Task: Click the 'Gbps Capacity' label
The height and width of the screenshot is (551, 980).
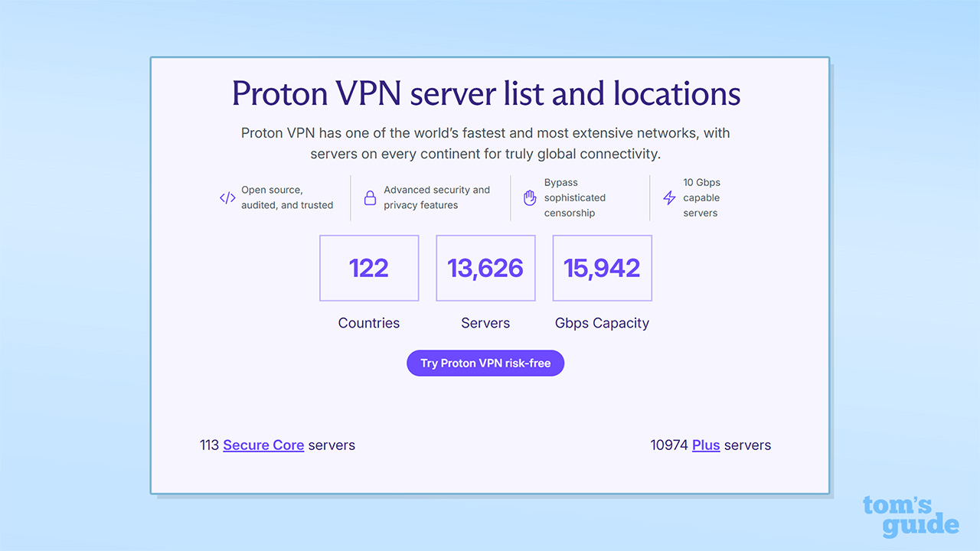Action: tap(602, 323)
